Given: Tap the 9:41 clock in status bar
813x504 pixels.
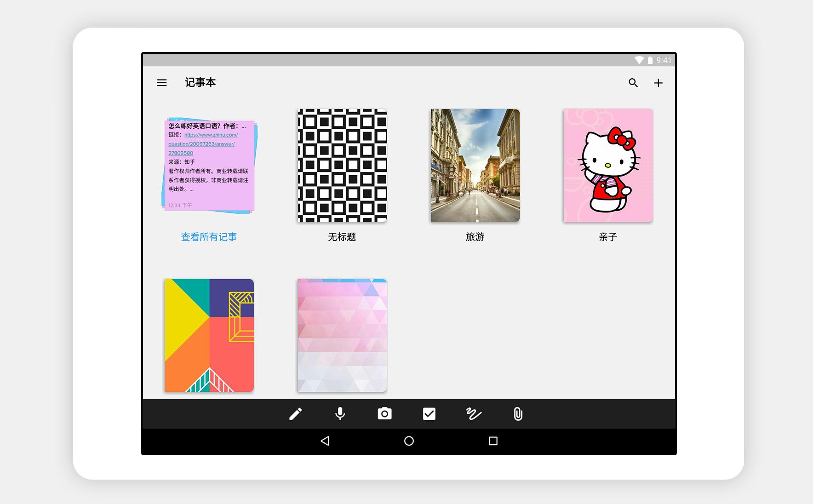Looking at the screenshot, I should coord(664,60).
